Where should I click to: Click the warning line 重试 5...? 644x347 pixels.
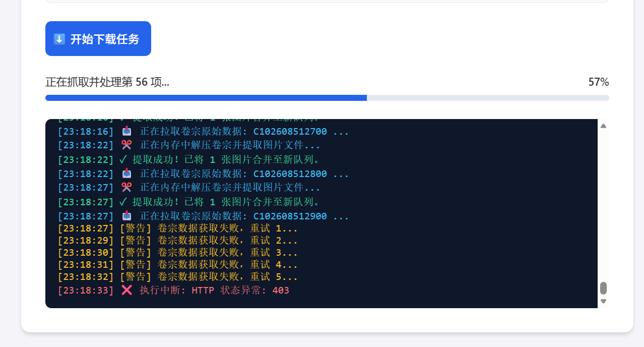click(x=178, y=277)
